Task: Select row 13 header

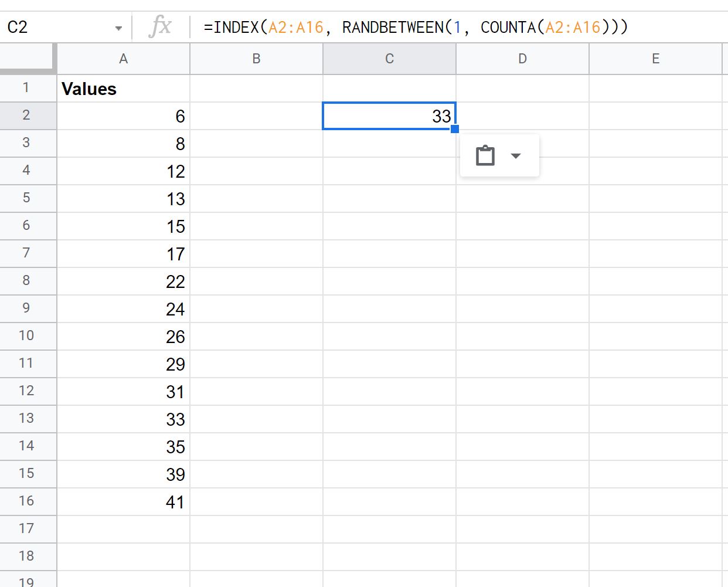Action: [28, 419]
